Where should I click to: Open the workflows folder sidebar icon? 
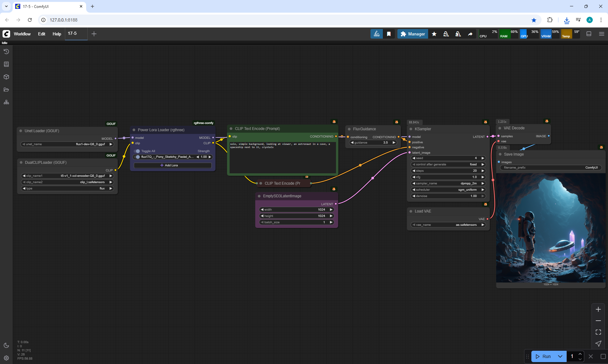tap(6, 89)
